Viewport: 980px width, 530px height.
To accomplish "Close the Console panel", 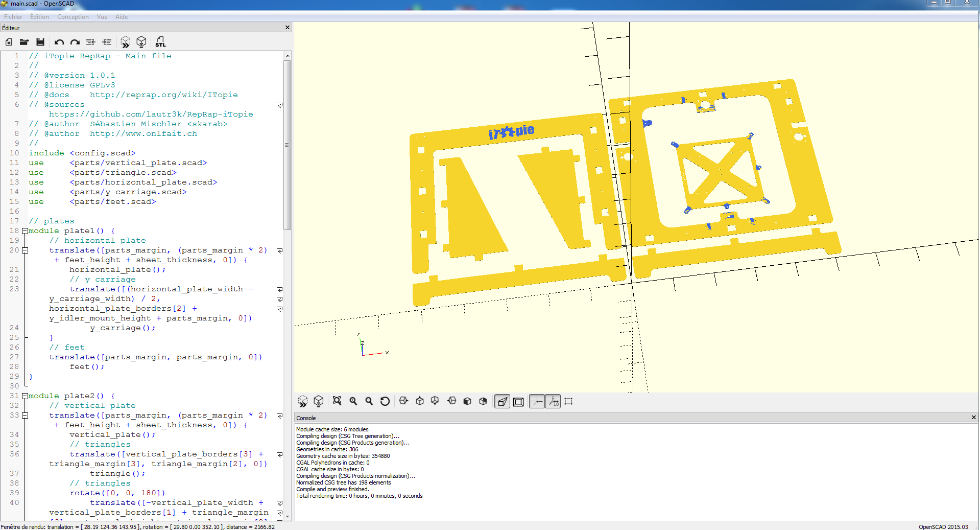I will pos(974,418).
